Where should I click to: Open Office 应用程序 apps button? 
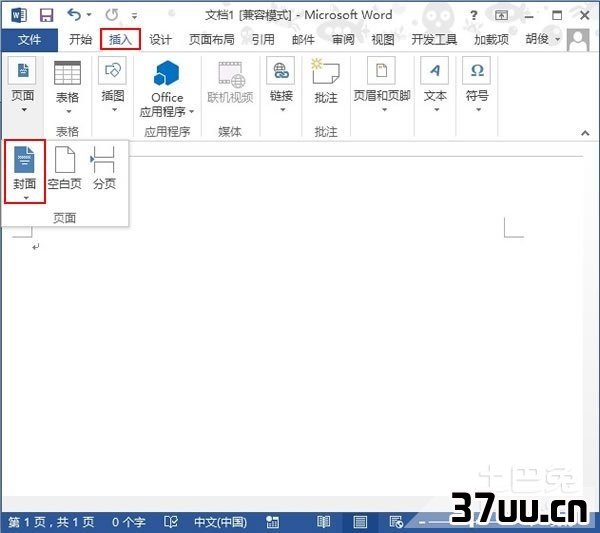click(167, 89)
